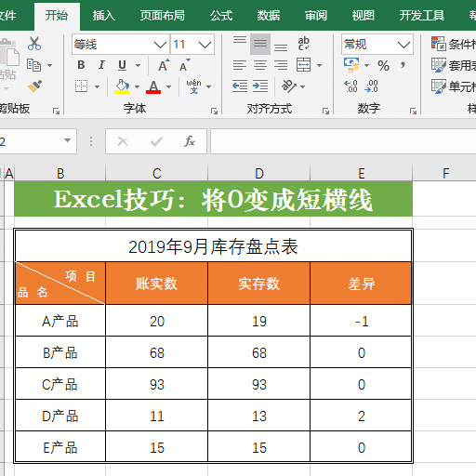This screenshot has height=476, width=476.
Task: Open 开发工具 tab
Action: [422, 15]
